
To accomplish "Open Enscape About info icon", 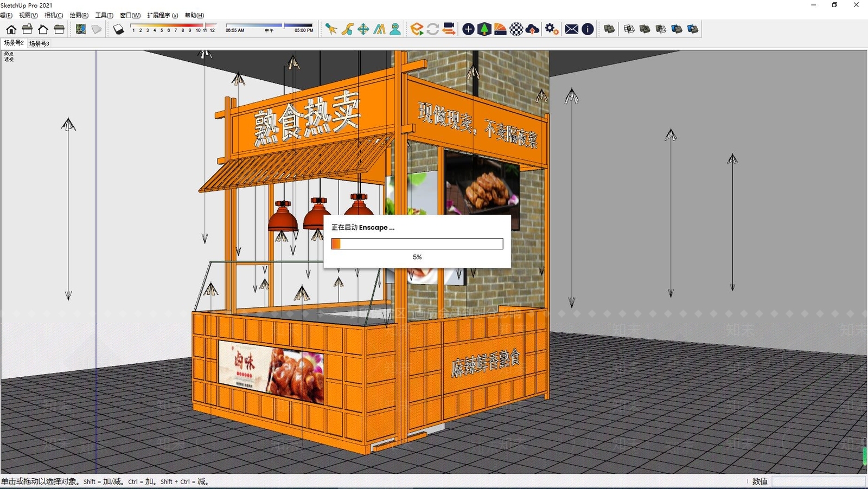I will tap(588, 29).
